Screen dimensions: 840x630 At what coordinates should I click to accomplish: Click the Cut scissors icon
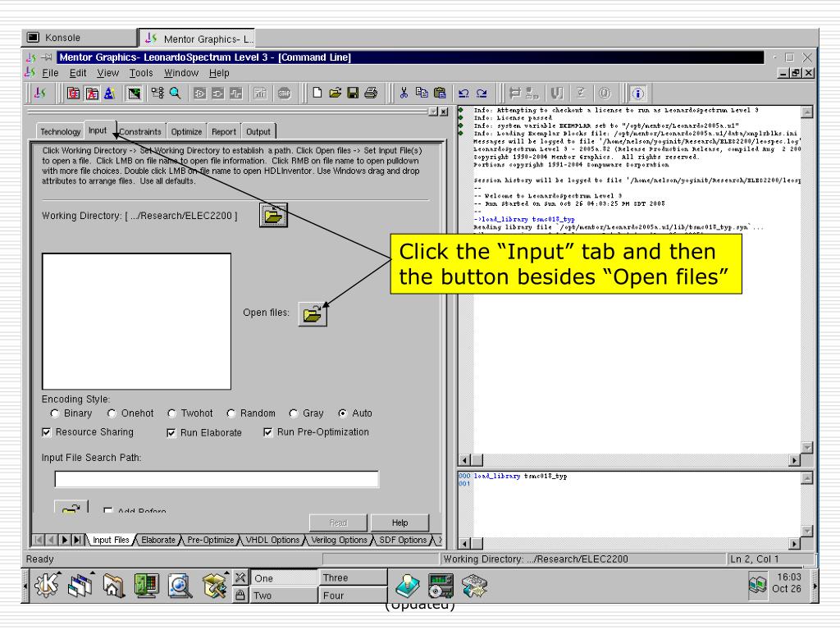404,94
